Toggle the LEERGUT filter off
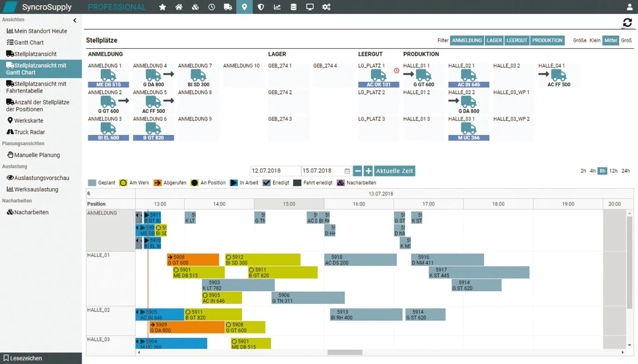Viewport: 638px width, 364px height. click(x=517, y=40)
